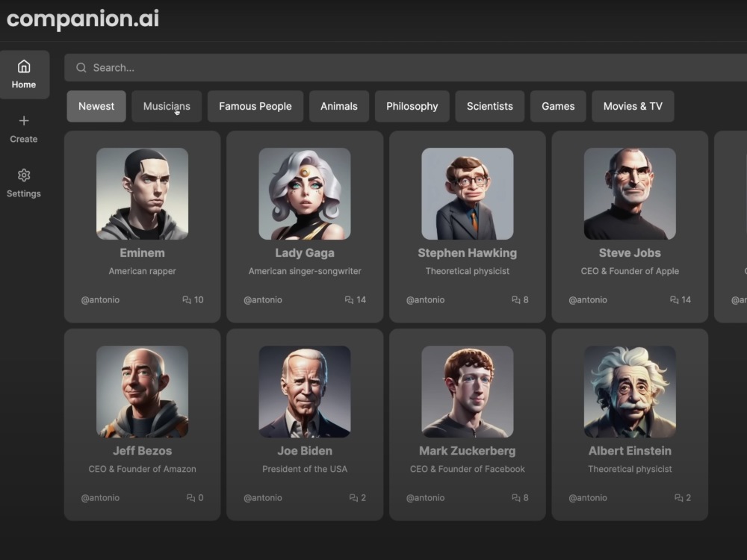Filter by Famous People category
This screenshot has height=560, width=747.
tap(255, 106)
